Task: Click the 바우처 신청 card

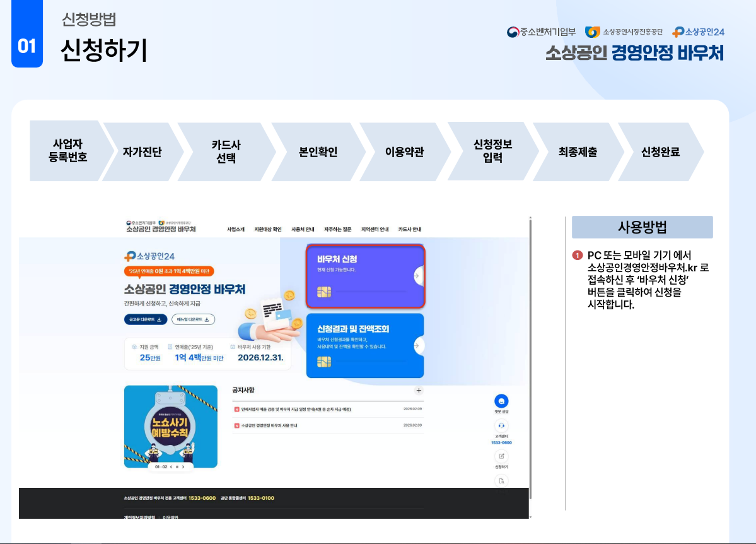Action: (366, 276)
